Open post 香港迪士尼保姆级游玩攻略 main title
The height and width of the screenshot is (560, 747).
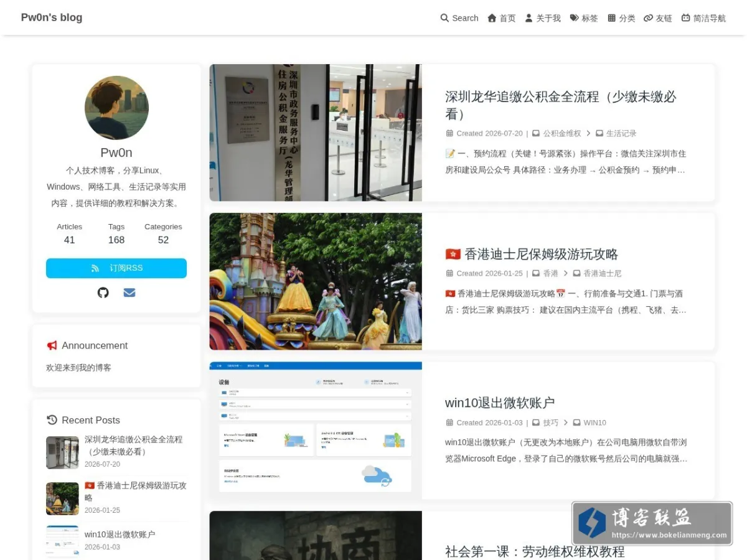click(x=532, y=254)
